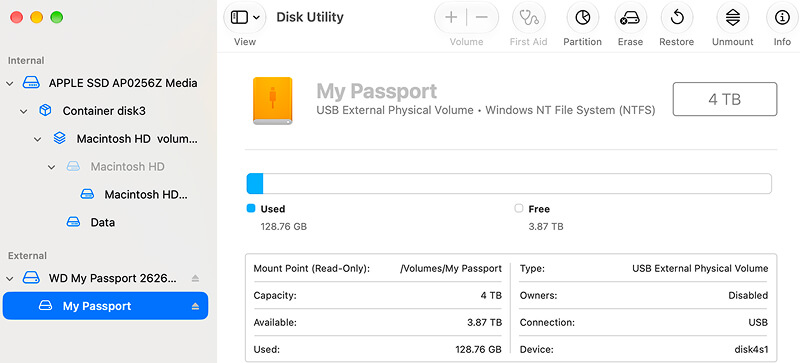The image size is (800, 363).
Task: Click the blue used-space bar segment
Action: point(255,184)
